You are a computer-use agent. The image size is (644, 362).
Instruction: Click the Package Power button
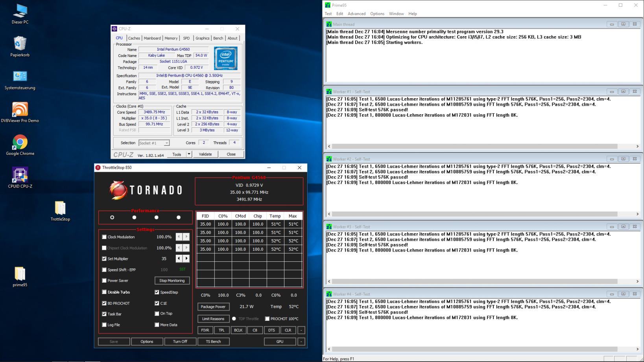[213, 307]
